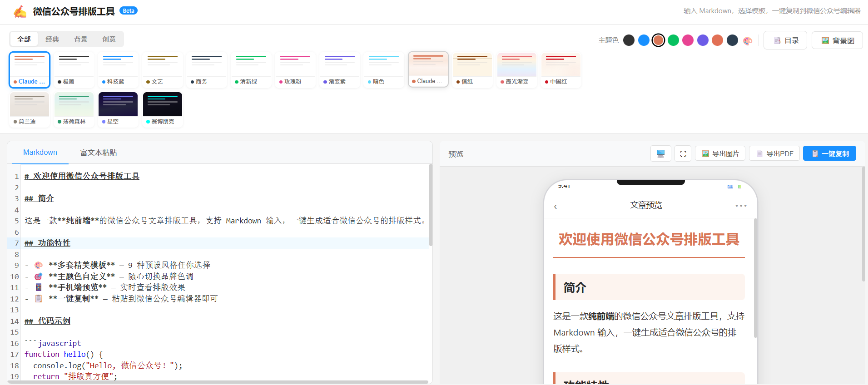Open the custom color palette picker
This screenshot has height=385, width=868.
click(747, 41)
